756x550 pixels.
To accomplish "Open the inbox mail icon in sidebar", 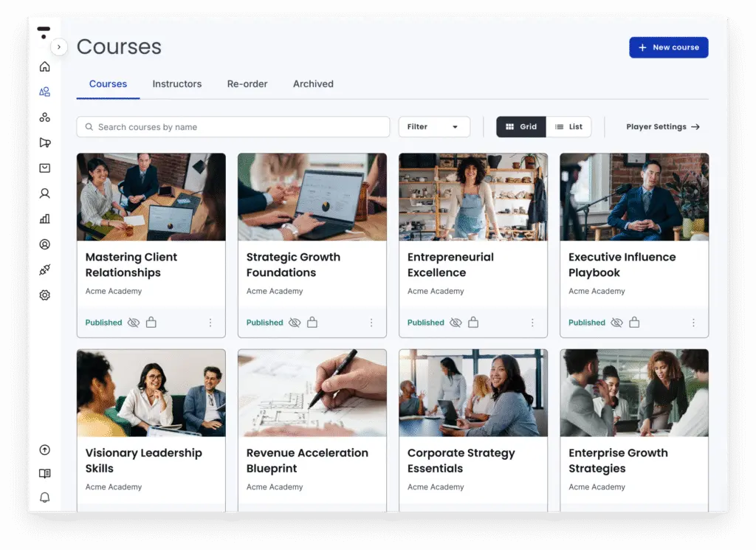I will pyautogui.click(x=44, y=168).
